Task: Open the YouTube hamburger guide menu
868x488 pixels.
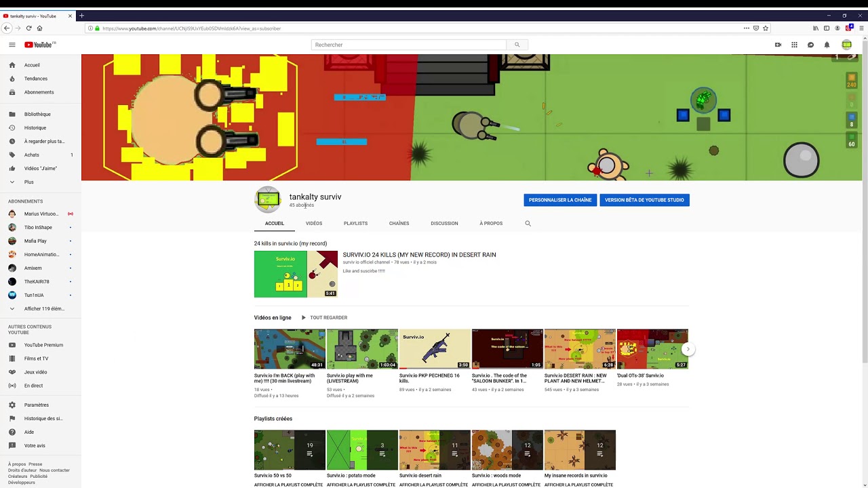Action: click(x=12, y=45)
